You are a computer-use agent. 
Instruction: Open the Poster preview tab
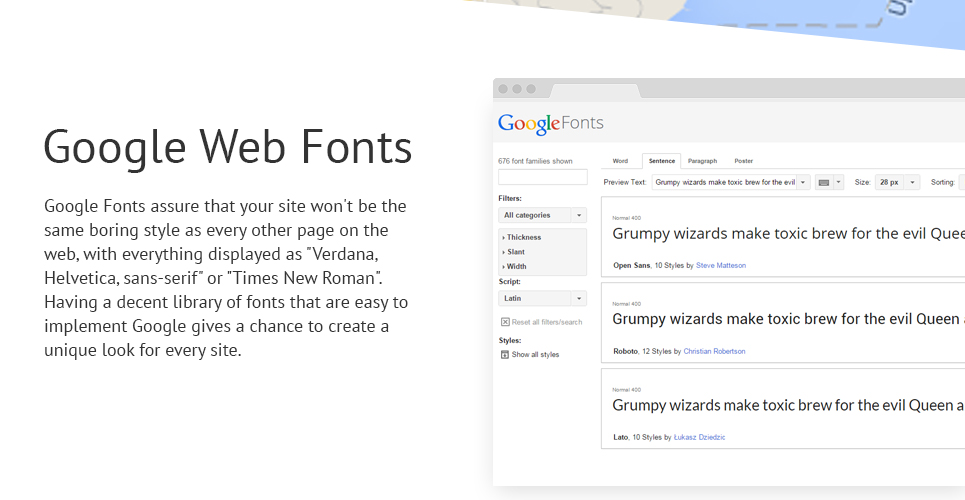(x=743, y=161)
